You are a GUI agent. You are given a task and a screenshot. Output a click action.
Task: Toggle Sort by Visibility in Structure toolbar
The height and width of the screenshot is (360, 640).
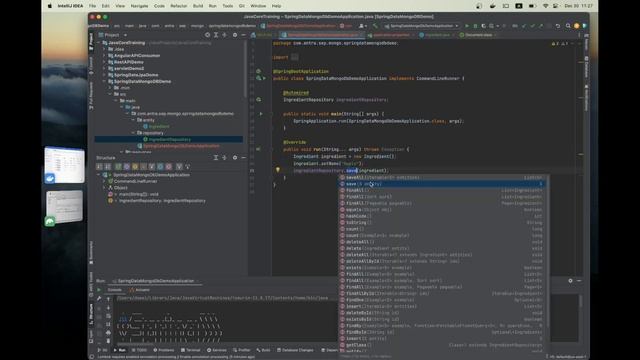pos(99,167)
